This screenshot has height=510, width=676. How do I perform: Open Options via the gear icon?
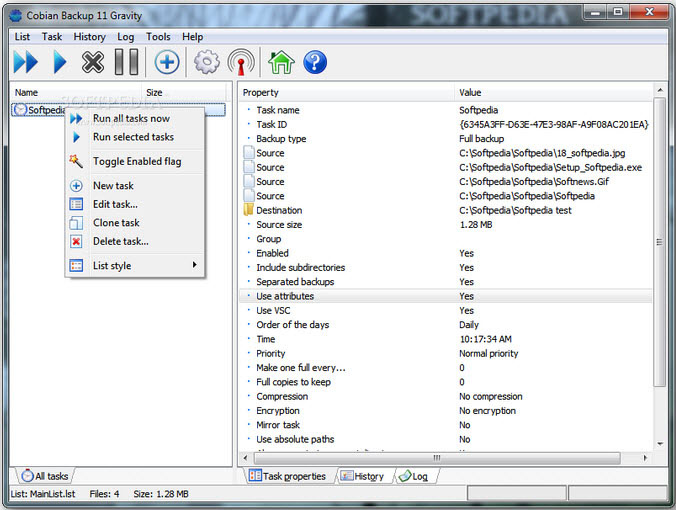(206, 62)
